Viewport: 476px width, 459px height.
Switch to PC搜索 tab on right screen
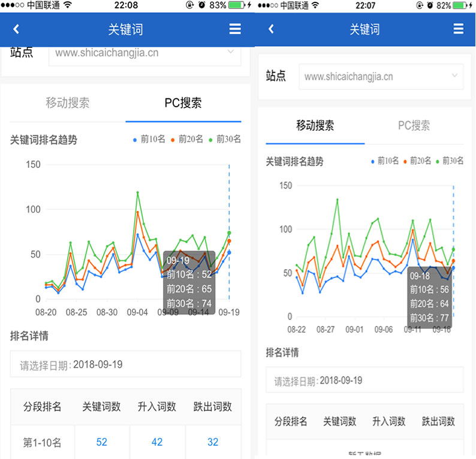(x=414, y=126)
